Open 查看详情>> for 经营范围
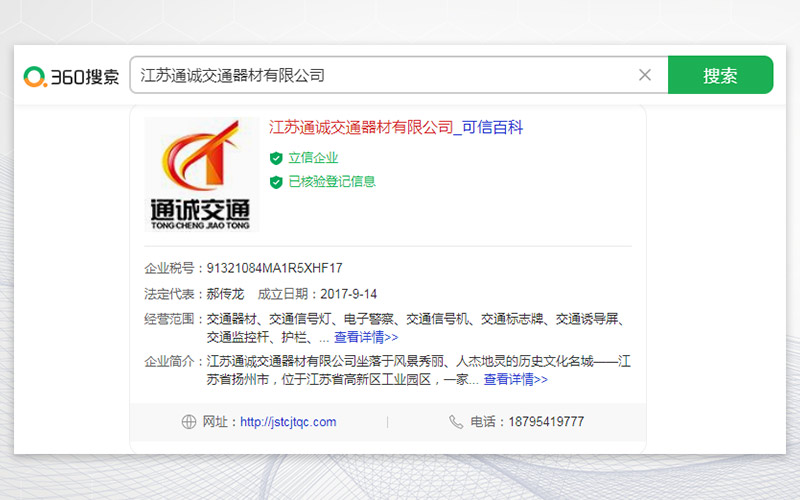The image size is (800, 500). point(366,337)
